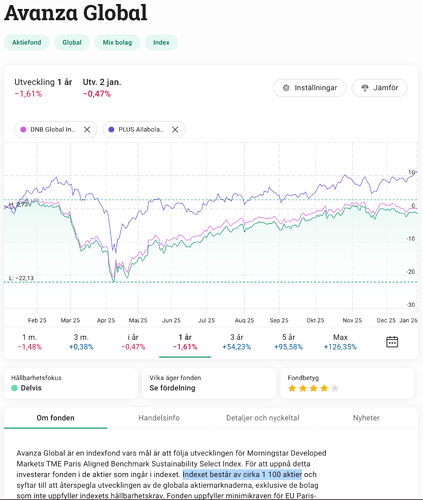Click the Jämför scale icon
Viewport: 423px width, 500px height.
coord(365,88)
